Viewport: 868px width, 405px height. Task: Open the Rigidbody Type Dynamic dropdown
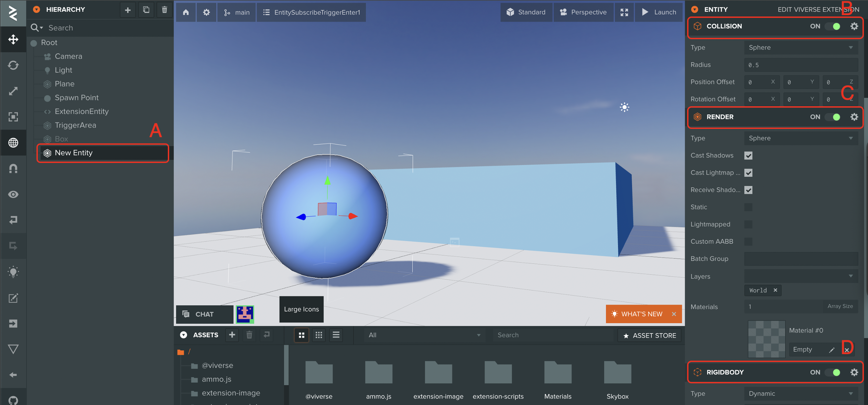pyautogui.click(x=801, y=393)
